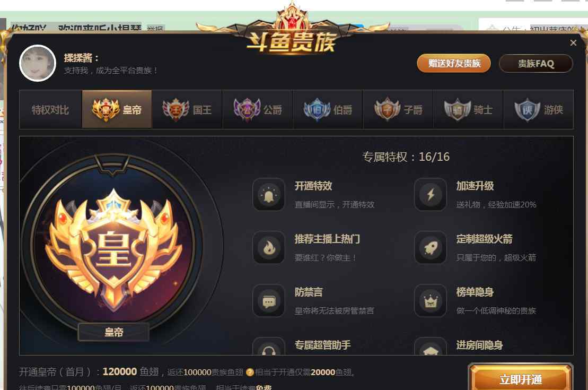Click the 榜单隐身 crown icon
The width and height of the screenshot is (588, 390).
[x=431, y=301]
